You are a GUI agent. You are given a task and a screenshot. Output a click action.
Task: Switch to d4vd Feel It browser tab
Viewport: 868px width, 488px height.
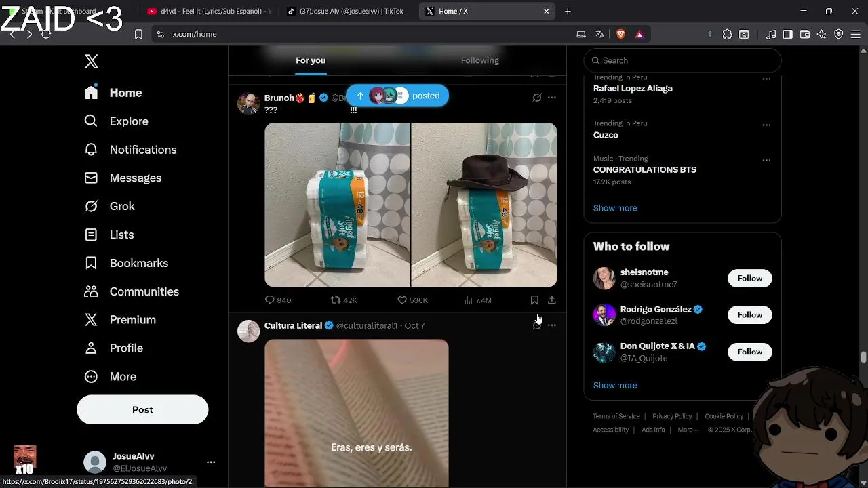tap(209, 11)
